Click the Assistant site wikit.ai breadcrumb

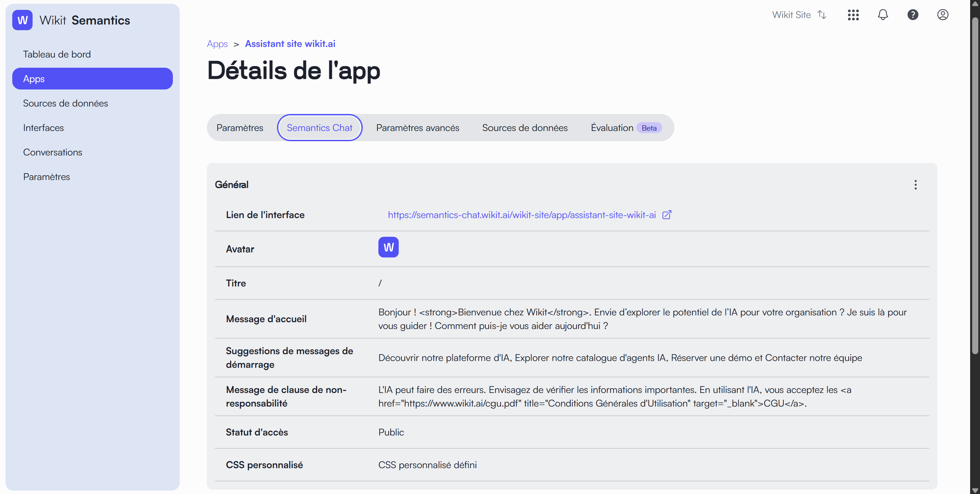pos(290,44)
